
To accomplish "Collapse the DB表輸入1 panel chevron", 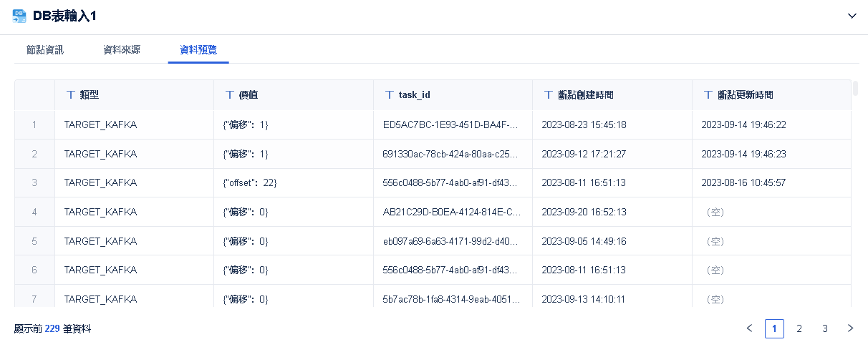I will 852,16.
